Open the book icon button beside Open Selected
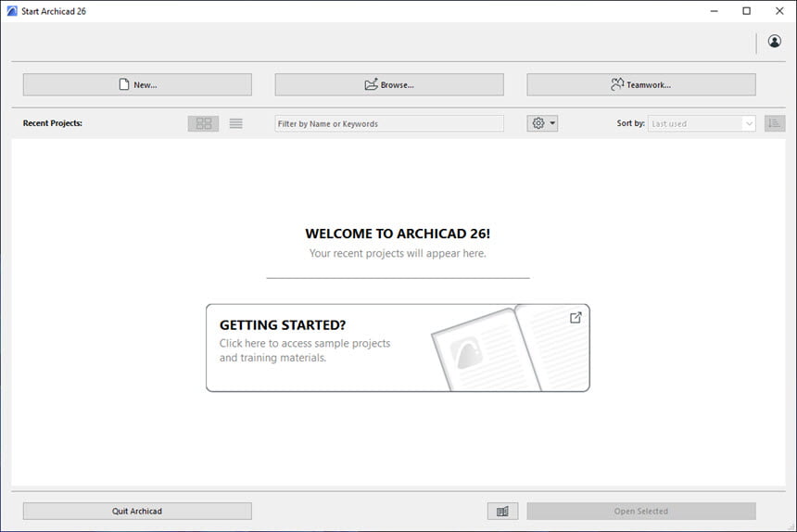 (x=502, y=512)
